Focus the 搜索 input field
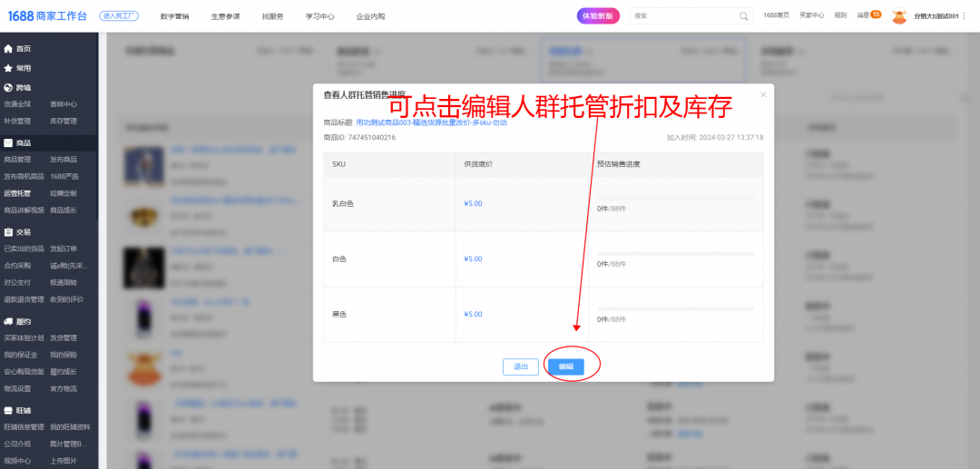Screen dimensions: 980x469 click(685, 16)
